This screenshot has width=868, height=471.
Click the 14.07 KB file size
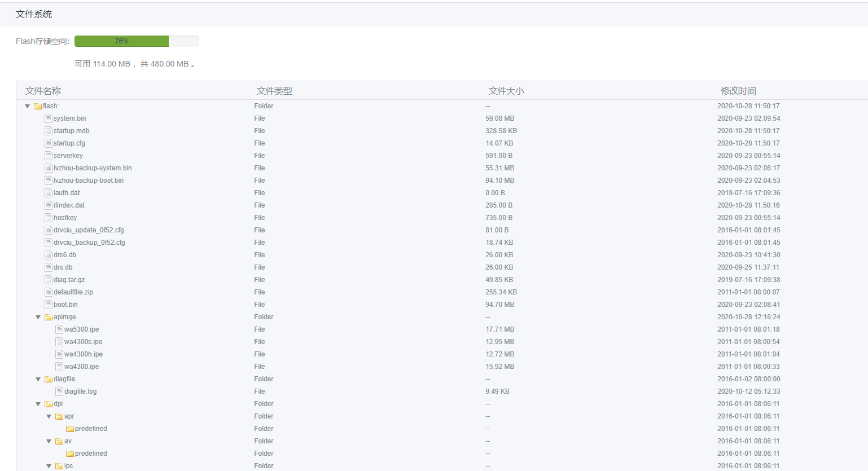point(499,143)
